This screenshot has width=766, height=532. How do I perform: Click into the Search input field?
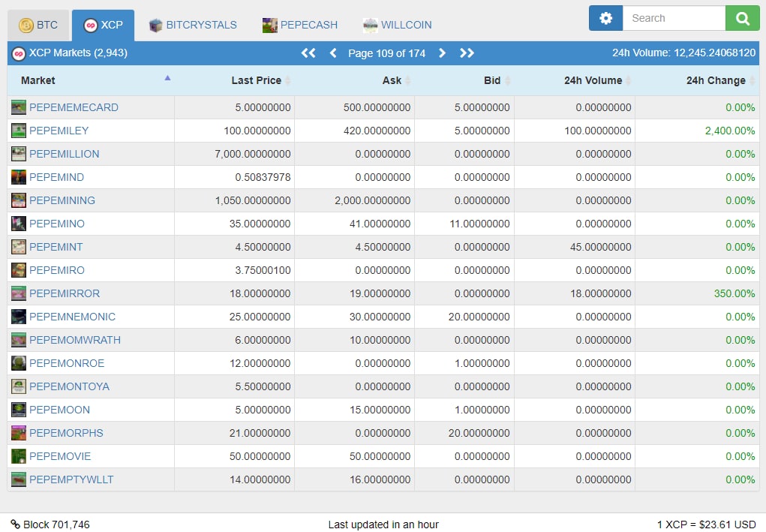tap(674, 18)
